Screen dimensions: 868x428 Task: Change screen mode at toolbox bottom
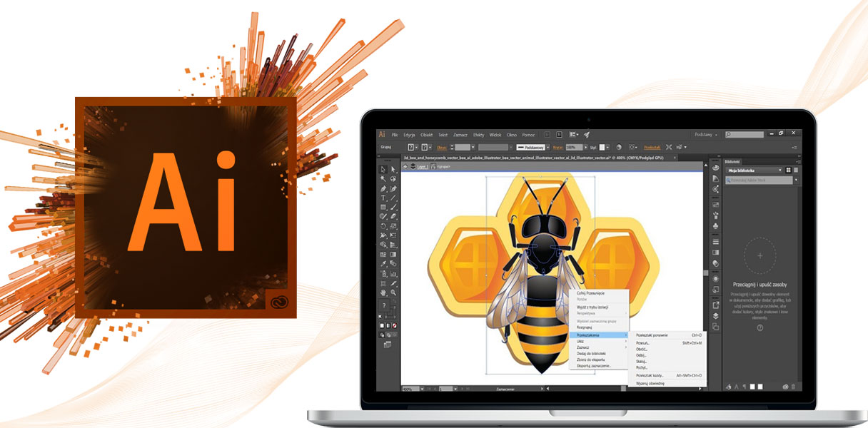388,344
